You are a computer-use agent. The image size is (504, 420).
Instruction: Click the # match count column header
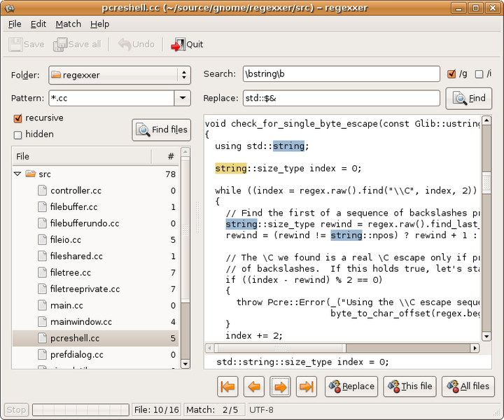[166, 157]
